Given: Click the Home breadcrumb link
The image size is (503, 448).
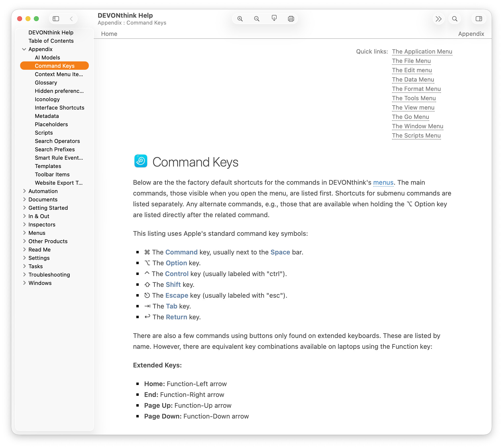Looking at the screenshot, I should (109, 34).
